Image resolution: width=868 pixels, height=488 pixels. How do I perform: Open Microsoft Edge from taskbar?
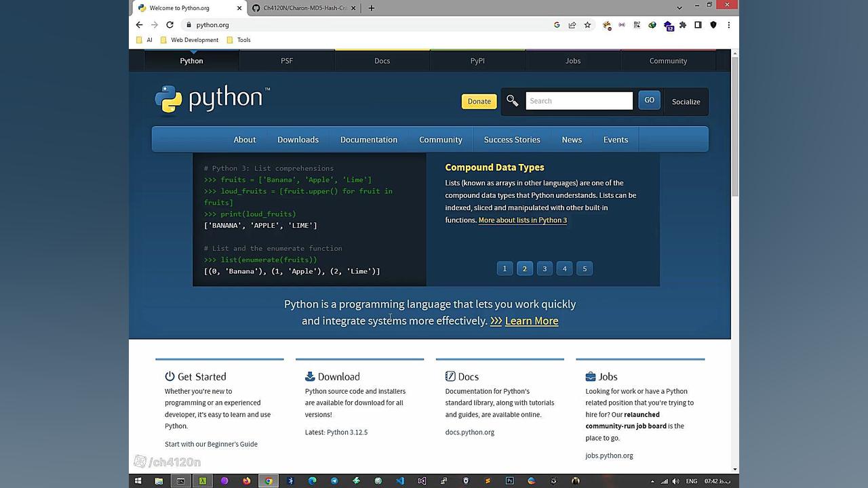point(313,481)
